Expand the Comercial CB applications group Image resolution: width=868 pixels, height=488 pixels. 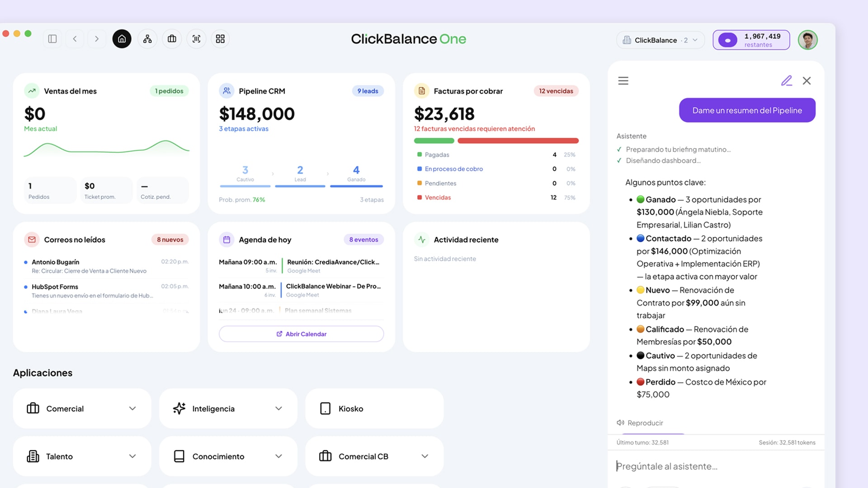pyautogui.click(x=425, y=456)
